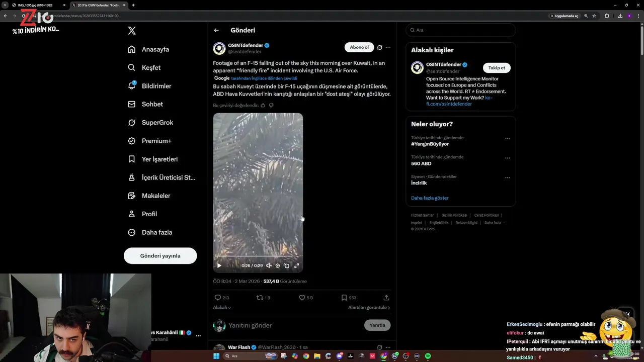Click the Yer İşaretleri bookmark icon
The width and height of the screenshot is (644, 362).
click(132, 159)
